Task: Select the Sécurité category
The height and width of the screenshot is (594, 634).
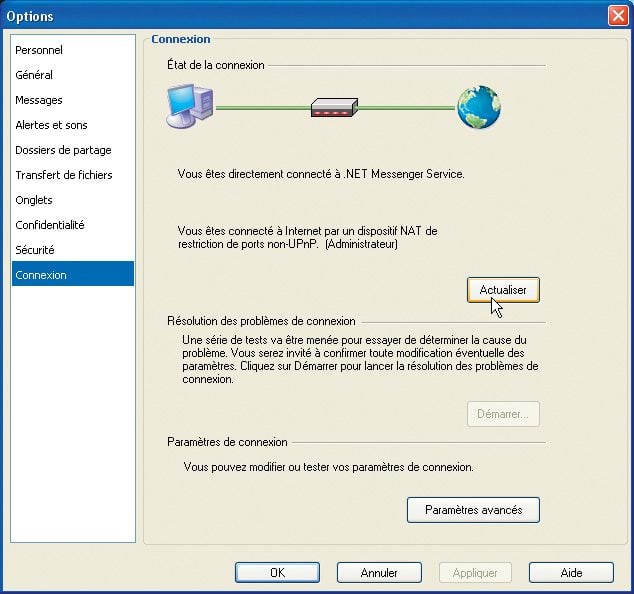Action: (x=35, y=250)
